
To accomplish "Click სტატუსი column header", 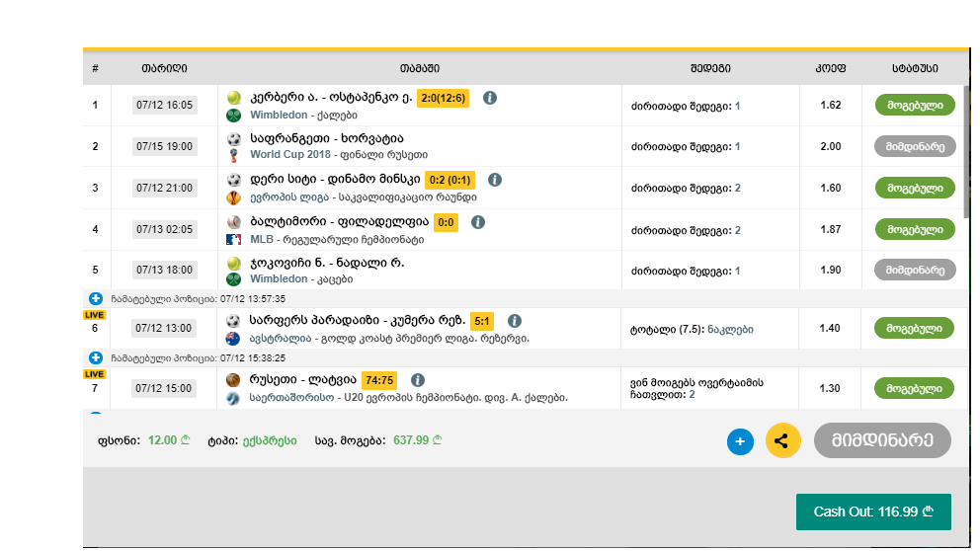I will click(x=915, y=68).
